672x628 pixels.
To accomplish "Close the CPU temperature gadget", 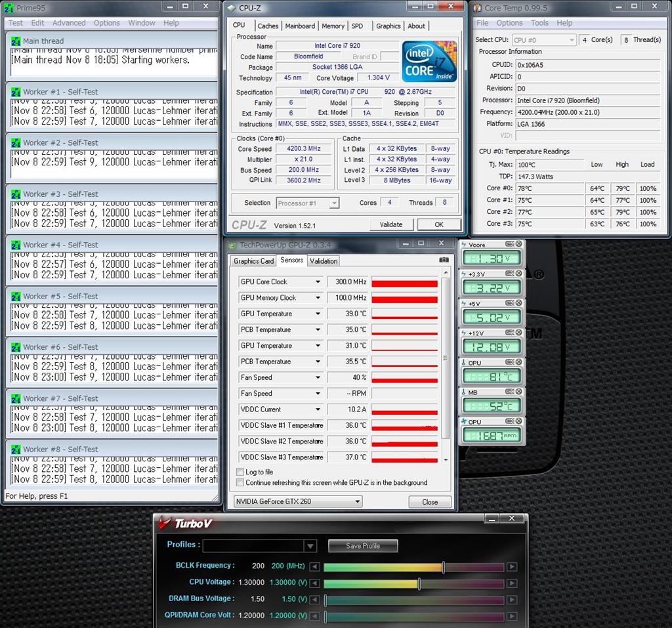I will (519, 362).
